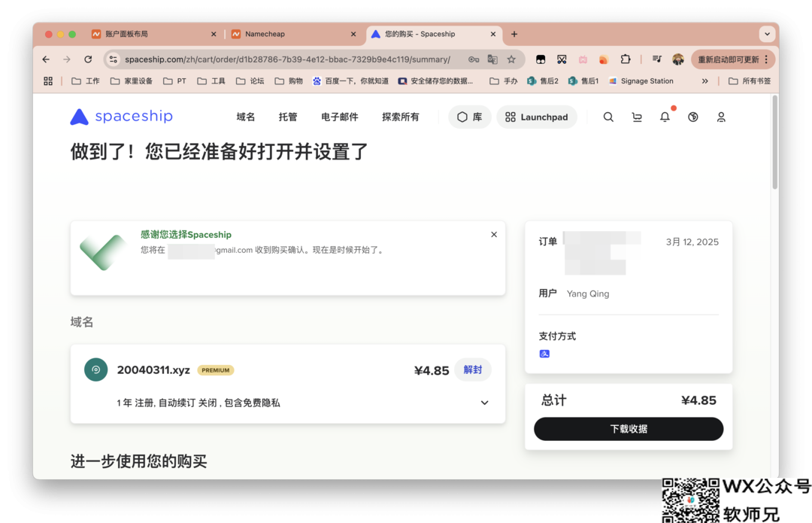Click the pink extension icon in toolbar
This screenshot has height=523, width=812.
pos(583,59)
